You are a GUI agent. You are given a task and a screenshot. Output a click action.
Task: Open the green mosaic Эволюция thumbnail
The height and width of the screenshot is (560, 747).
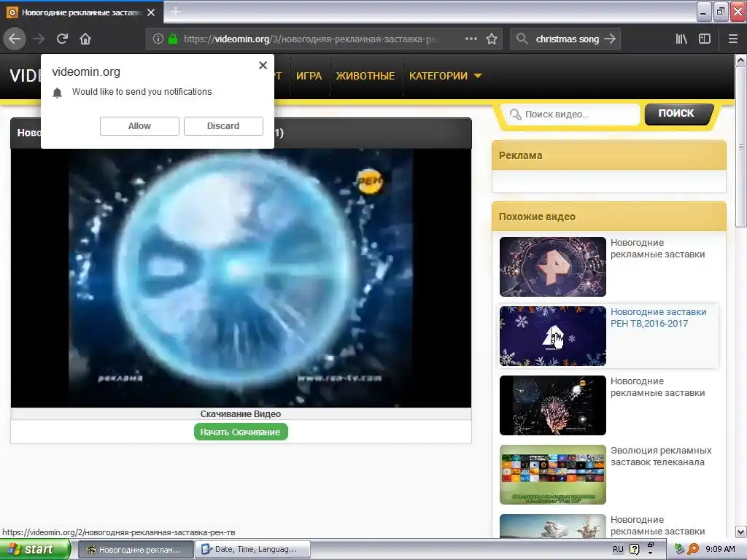[x=553, y=475]
